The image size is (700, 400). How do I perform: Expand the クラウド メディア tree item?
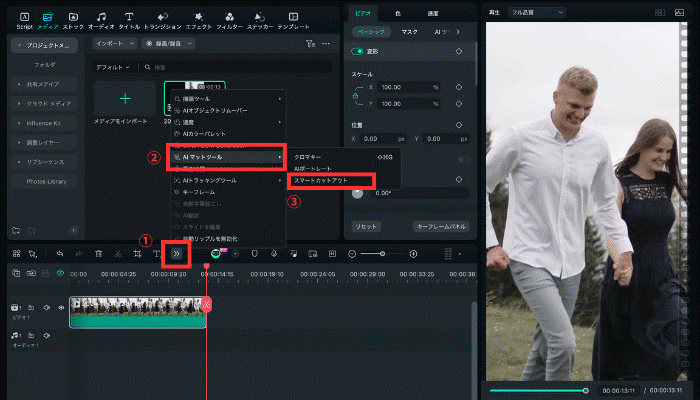[19, 104]
